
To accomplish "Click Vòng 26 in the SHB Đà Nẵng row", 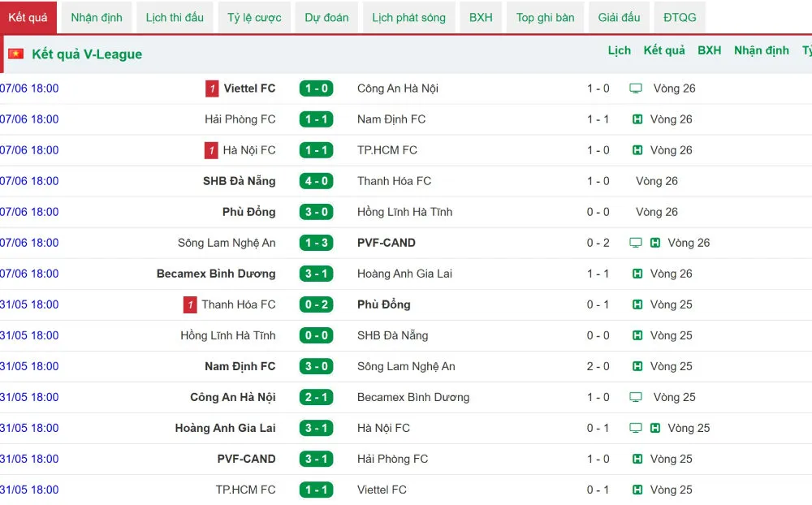I will [657, 181].
